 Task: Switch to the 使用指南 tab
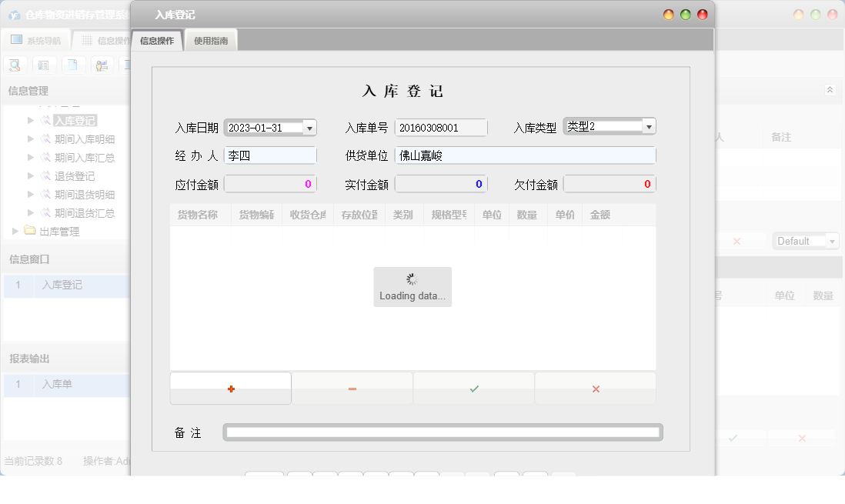[211, 39]
